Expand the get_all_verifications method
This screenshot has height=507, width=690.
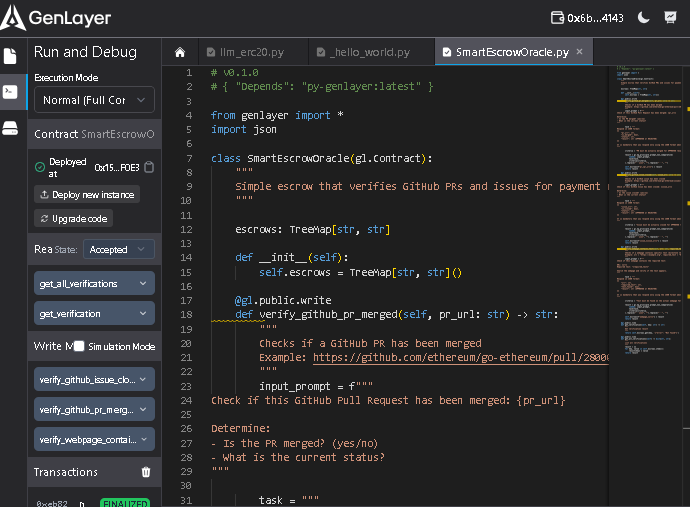click(94, 283)
